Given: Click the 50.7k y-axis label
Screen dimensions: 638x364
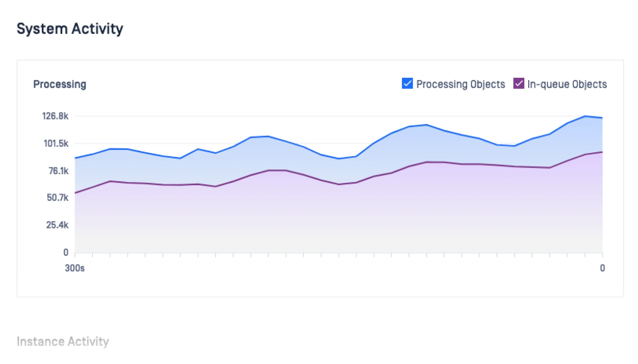Looking at the screenshot, I should pos(58,198).
